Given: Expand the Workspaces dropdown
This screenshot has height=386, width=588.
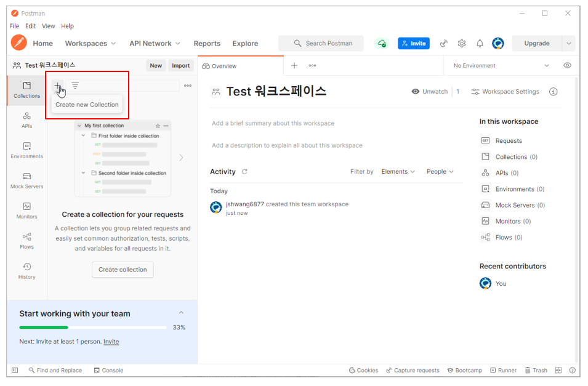Looking at the screenshot, I should (91, 44).
